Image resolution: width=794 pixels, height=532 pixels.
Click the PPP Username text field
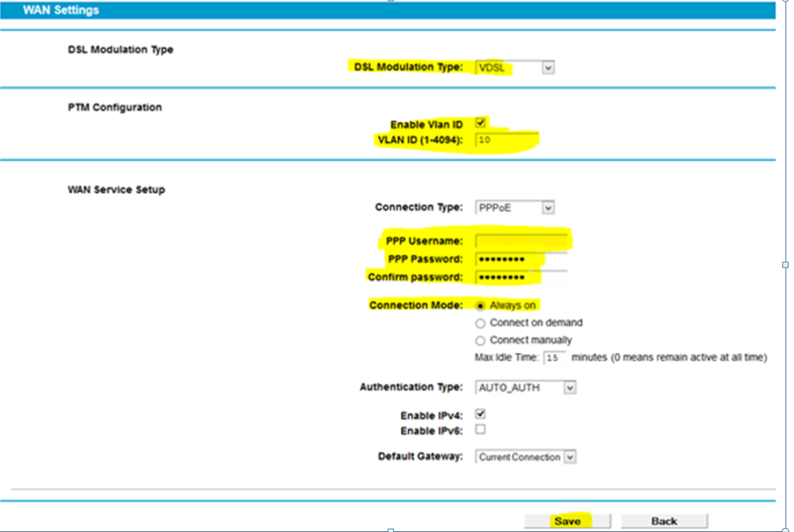pyautogui.click(x=521, y=240)
